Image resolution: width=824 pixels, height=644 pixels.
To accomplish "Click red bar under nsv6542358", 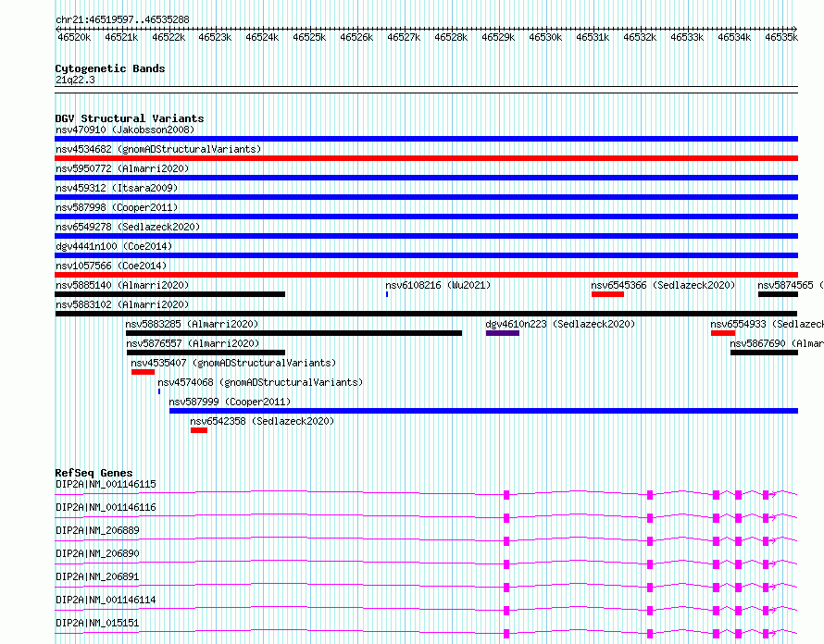I will pyautogui.click(x=199, y=430).
